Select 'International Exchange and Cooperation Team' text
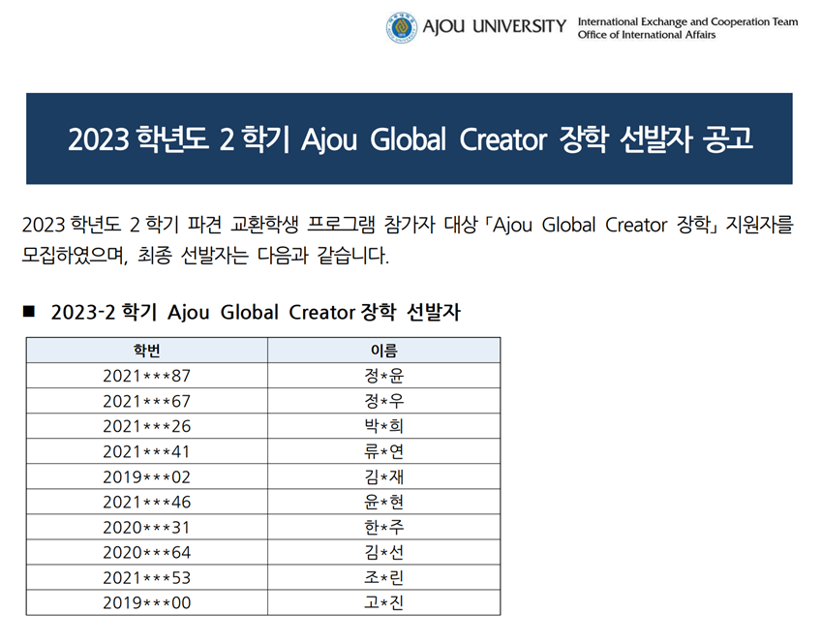Viewport: 821px width, 644px height. 687,22
